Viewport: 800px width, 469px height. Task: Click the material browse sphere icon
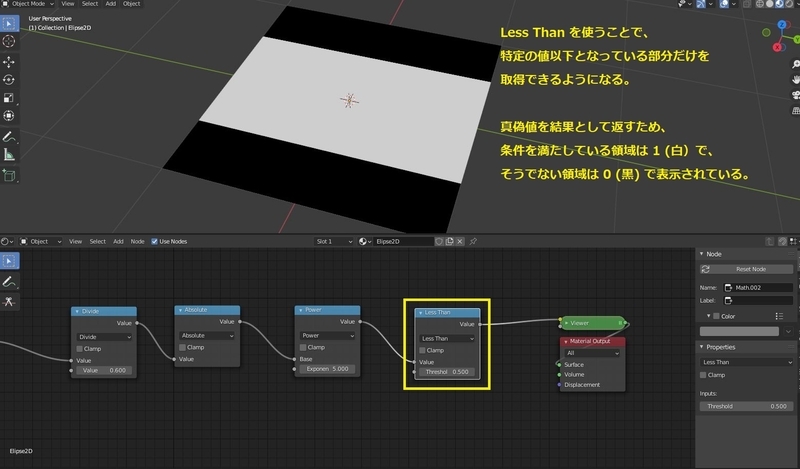[x=364, y=241]
